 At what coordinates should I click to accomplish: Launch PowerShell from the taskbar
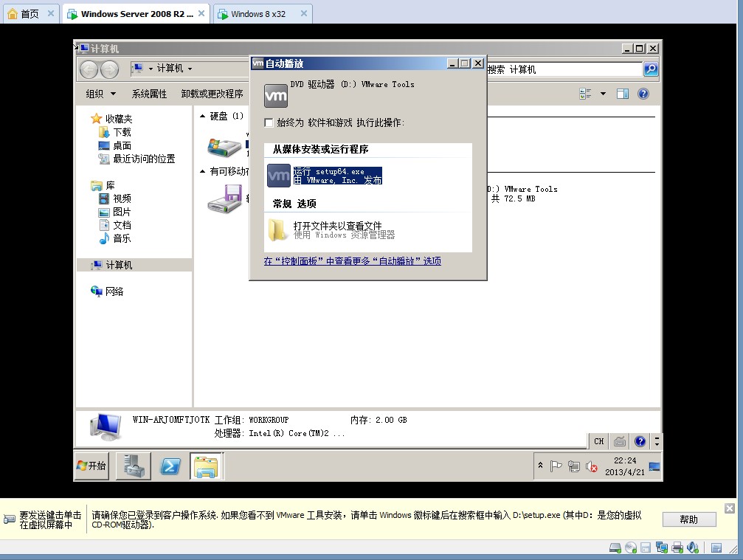170,466
